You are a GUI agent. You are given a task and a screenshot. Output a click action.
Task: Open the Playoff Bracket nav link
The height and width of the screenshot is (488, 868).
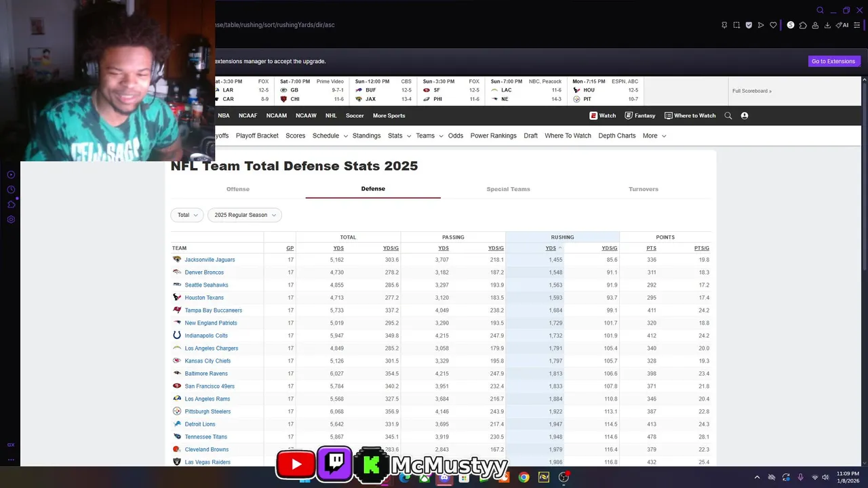(x=257, y=136)
